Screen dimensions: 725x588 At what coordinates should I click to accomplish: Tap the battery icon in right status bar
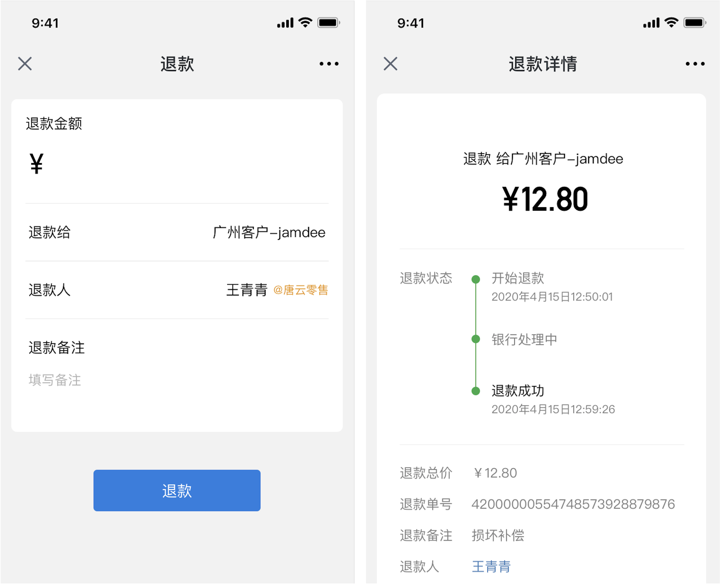695,22
